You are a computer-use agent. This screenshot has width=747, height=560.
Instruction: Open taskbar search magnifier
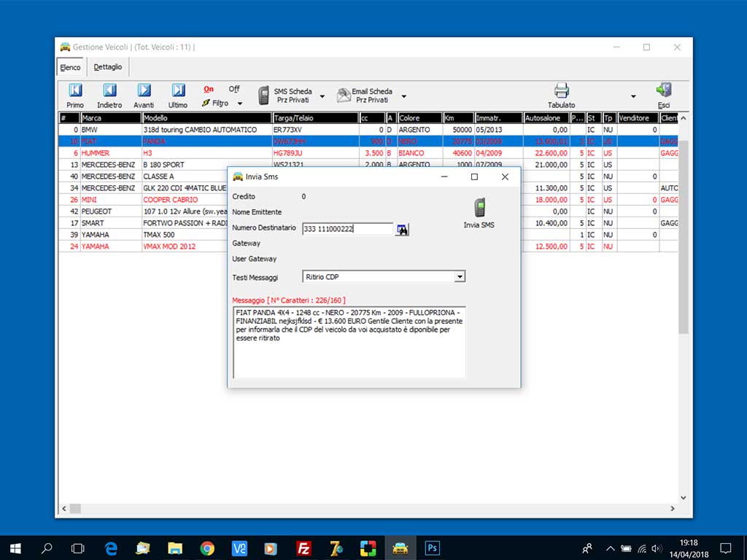(46, 548)
